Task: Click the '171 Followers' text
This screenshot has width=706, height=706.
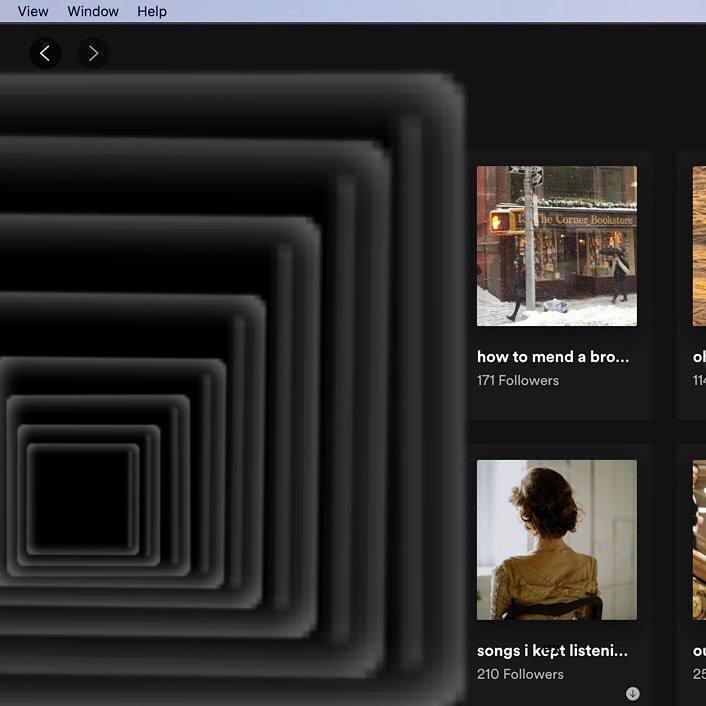Action: coord(518,380)
